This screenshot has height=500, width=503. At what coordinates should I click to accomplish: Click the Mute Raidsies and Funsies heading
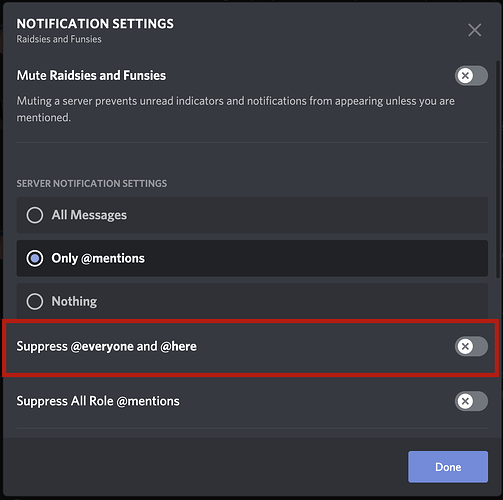(x=91, y=75)
